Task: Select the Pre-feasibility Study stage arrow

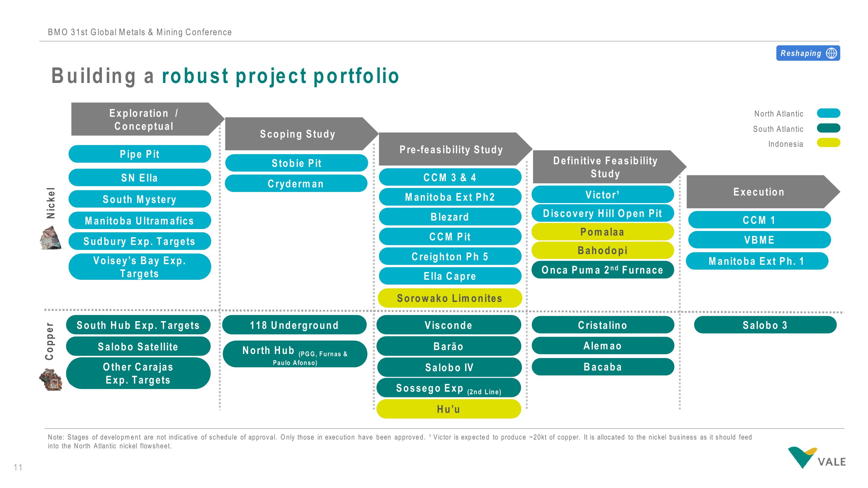Action: pyautogui.click(x=455, y=149)
